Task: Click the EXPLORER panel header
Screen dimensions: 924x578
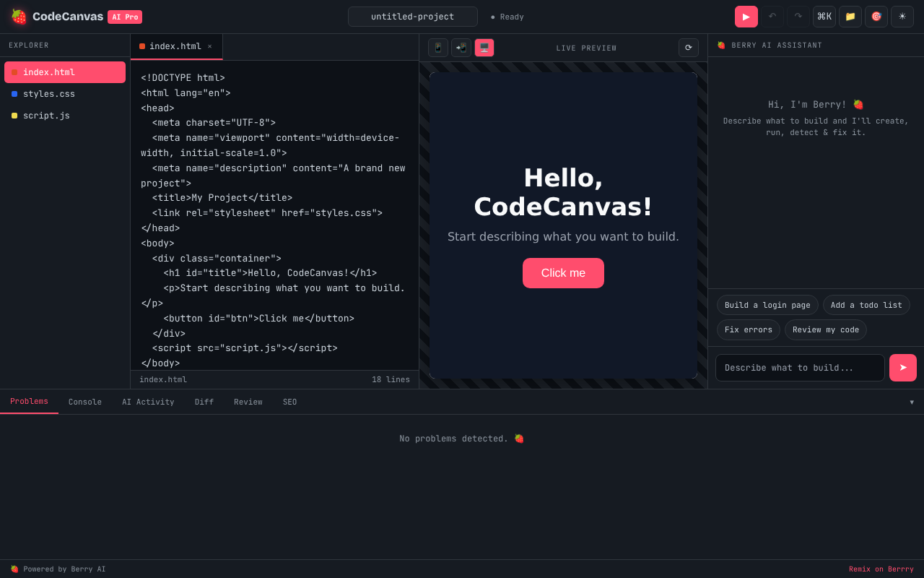Action: [x=65, y=46]
